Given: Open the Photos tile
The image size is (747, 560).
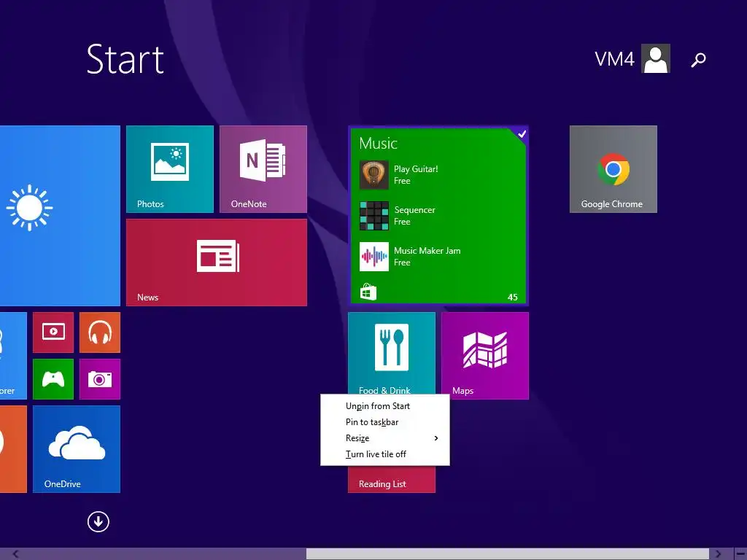Looking at the screenshot, I should tap(169, 169).
